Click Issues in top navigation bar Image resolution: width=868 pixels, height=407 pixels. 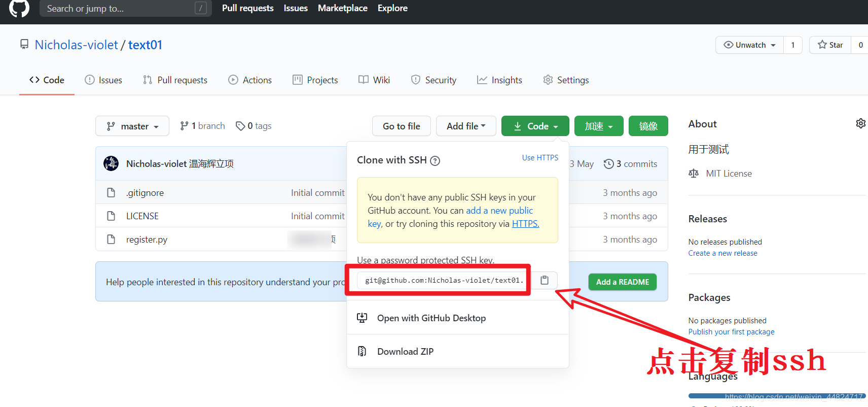tap(296, 8)
